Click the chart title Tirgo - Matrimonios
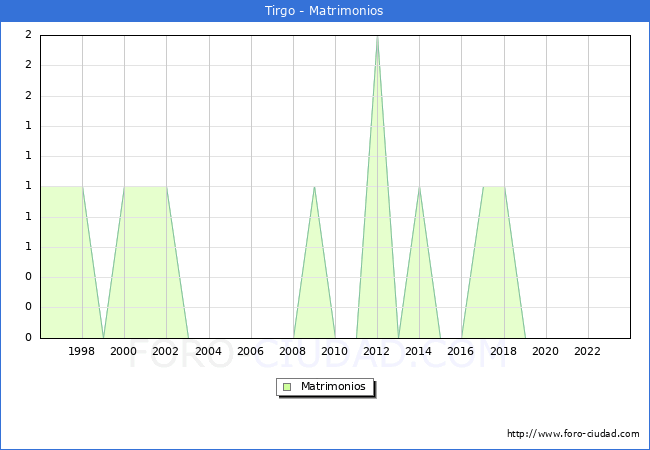This screenshot has width=650, height=450. click(325, 11)
